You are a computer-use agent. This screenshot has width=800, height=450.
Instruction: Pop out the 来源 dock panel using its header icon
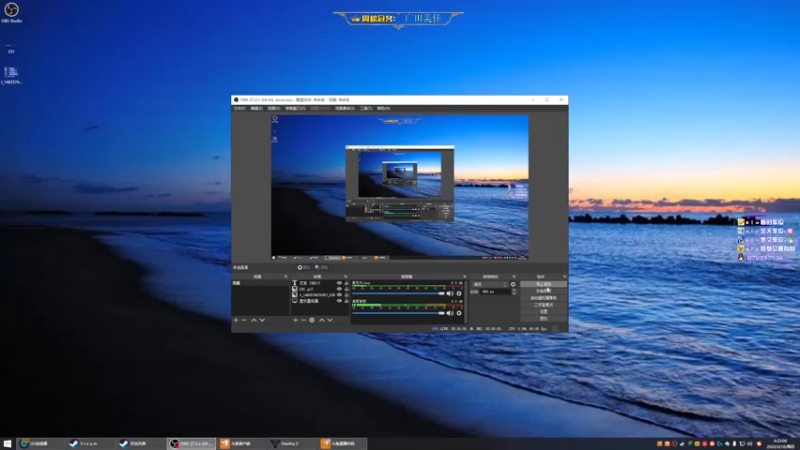[345, 277]
